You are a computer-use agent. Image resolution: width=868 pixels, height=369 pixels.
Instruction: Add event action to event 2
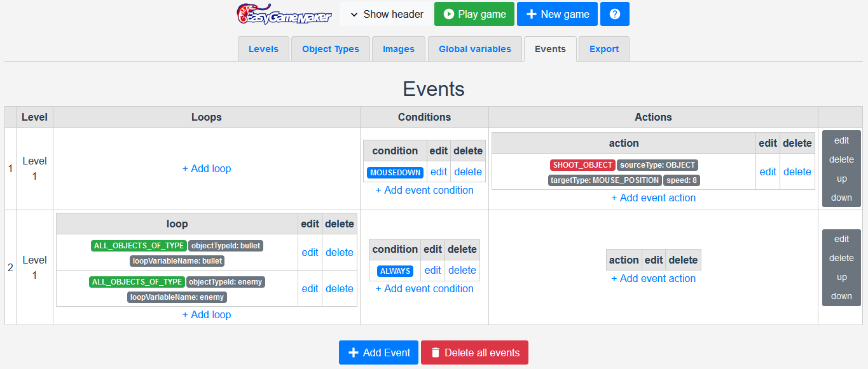pos(653,278)
